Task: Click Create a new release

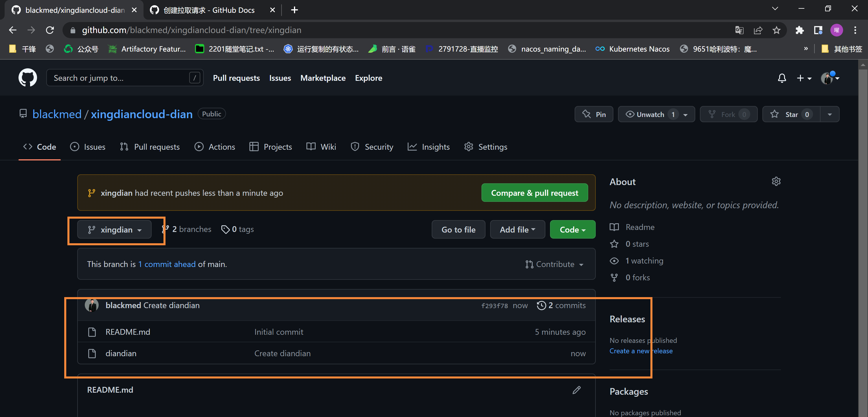Action: tap(641, 351)
